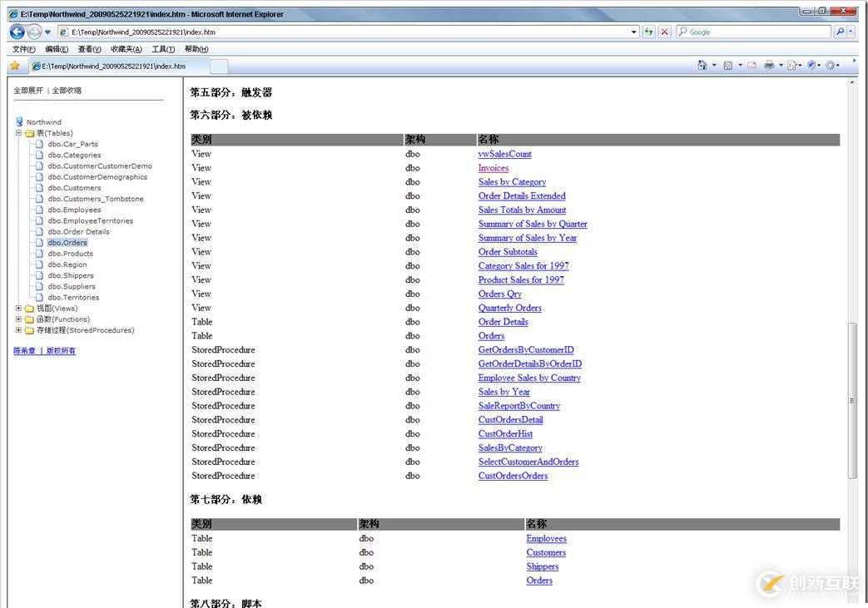Click the empty new tab button
The width and height of the screenshot is (868, 608).
coord(219,67)
